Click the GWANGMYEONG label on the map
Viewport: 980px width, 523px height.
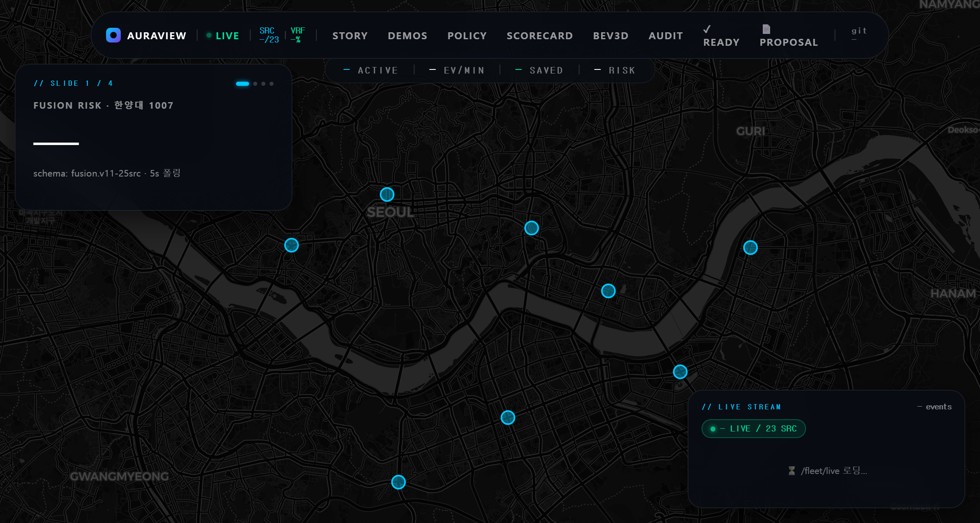[x=119, y=476]
